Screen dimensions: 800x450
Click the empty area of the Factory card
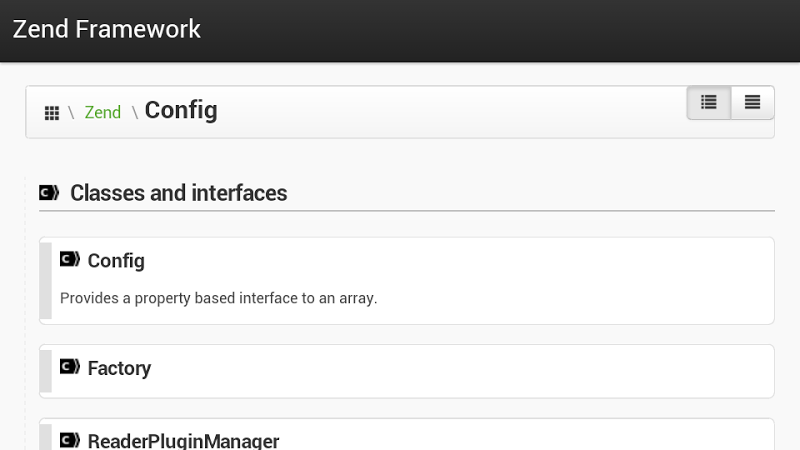[480, 371]
